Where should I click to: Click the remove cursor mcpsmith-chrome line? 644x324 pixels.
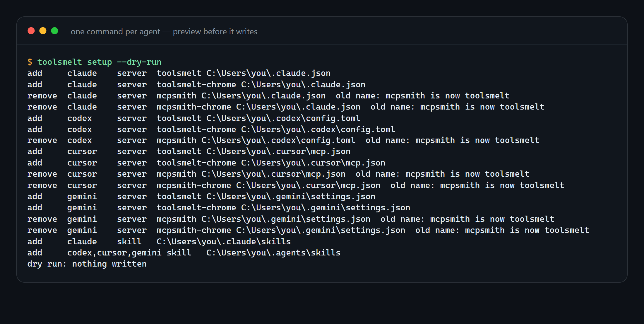[x=296, y=185]
